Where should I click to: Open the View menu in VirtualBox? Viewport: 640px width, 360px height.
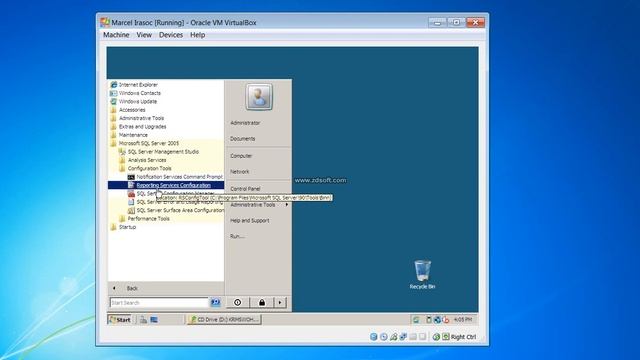click(x=144, y=35)
